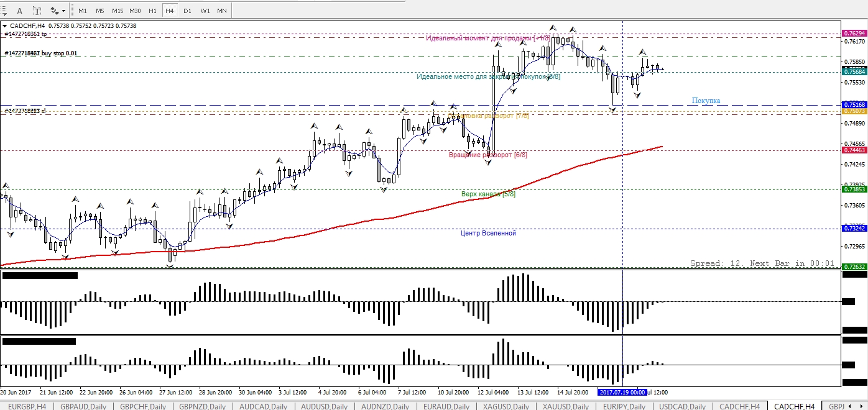This screenshot has width=868, height=410.
Task: Open the Arrows tool dropdown arrow
Action: (63, 11)
